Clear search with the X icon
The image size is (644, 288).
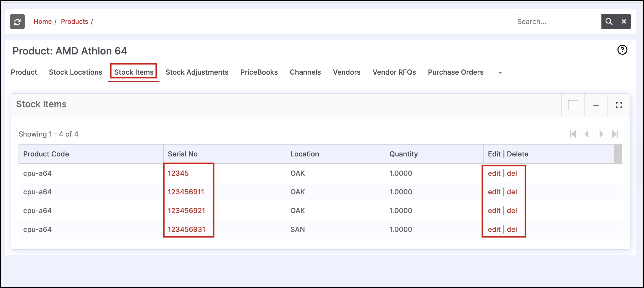[x=624, y=22]
